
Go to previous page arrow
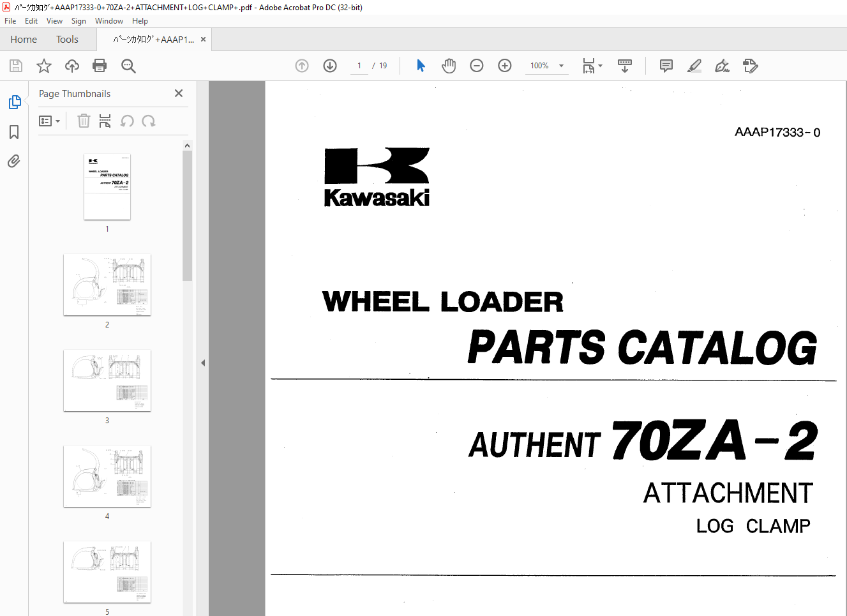pyautogui.click(x=302, y=66)
